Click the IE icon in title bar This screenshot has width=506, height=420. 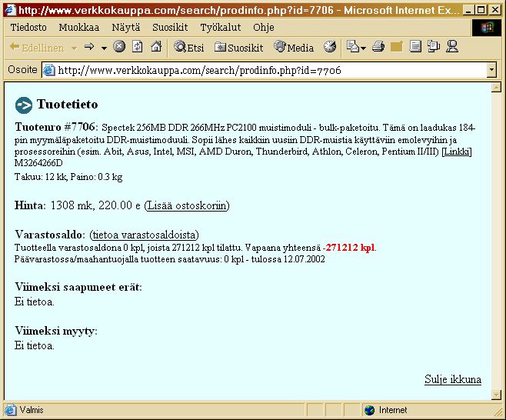10,10
